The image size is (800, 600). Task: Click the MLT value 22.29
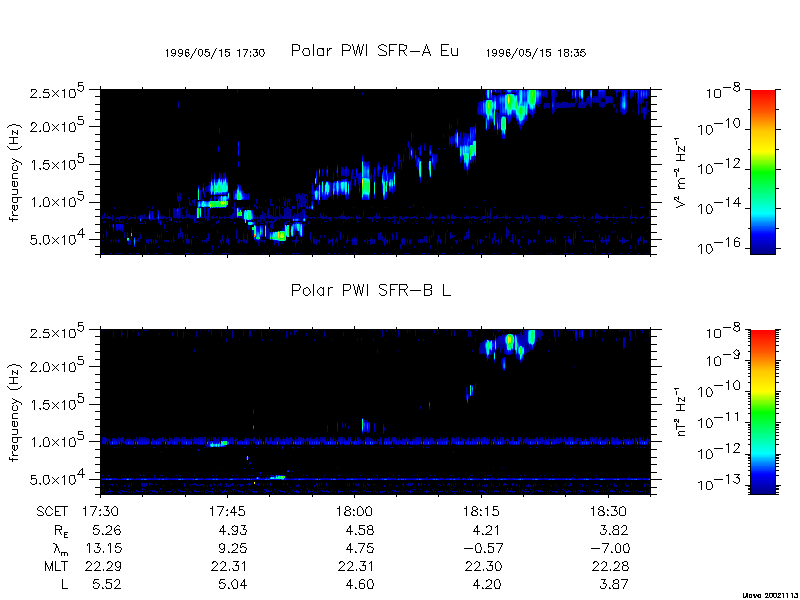(106, 566)
